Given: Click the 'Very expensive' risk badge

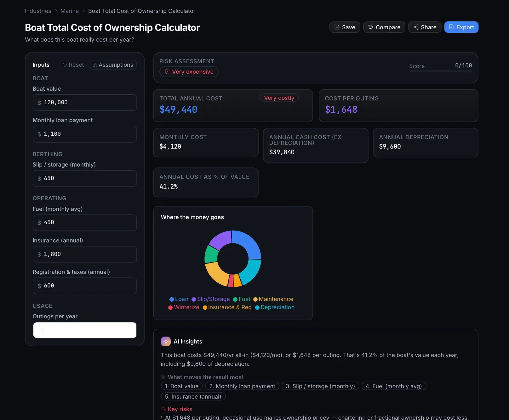Looking at the screenshot, I should coord(189,72).
